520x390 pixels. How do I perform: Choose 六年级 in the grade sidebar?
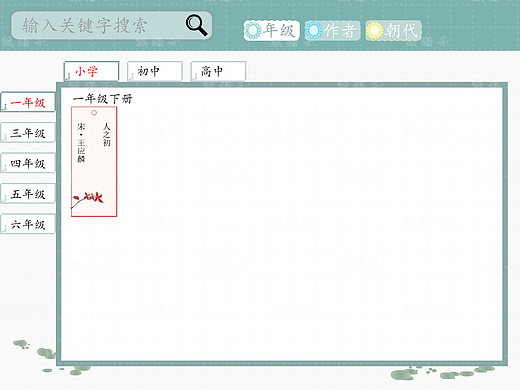click(x=28, y=224)
